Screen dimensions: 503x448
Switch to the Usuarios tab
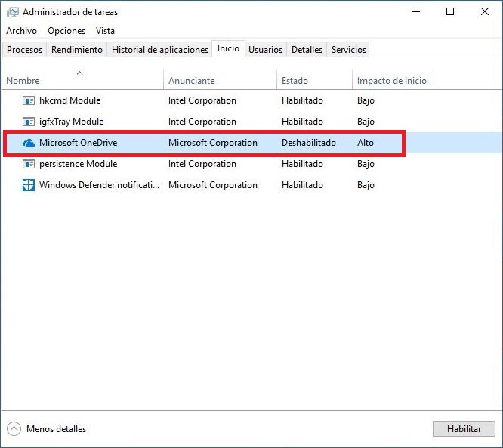[265, 50]
